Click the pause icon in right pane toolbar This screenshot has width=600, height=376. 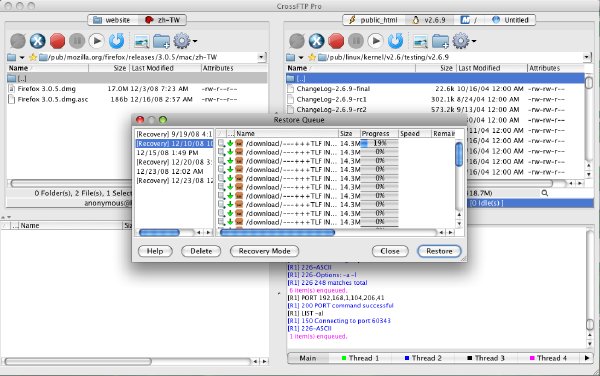click(356, 41)
